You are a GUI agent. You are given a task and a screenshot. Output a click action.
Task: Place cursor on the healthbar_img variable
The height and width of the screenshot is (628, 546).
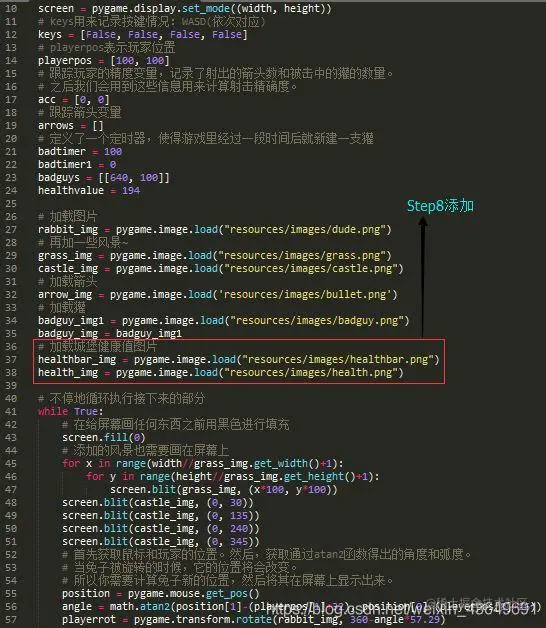[77, 359]
